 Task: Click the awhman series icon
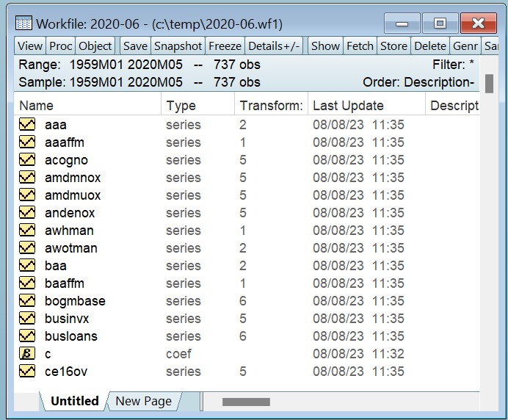coord(27,231)
